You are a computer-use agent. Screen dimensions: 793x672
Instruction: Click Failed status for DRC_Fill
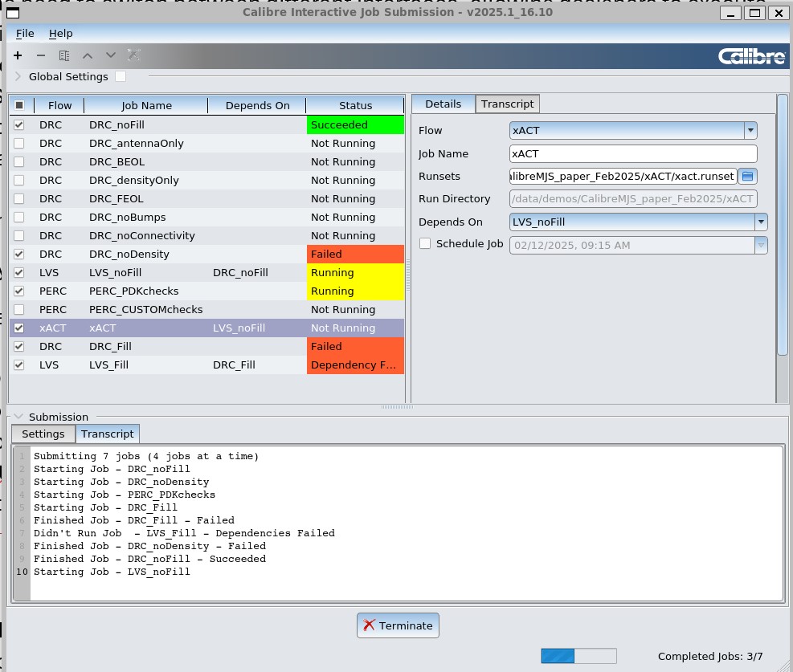tap(355, 347)
